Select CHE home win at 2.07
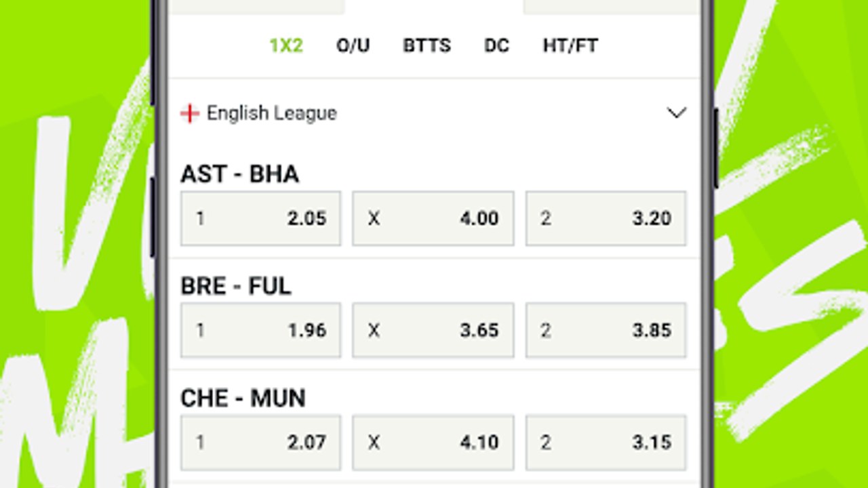This screenshot has height=488, width=868. click(260, 443)
